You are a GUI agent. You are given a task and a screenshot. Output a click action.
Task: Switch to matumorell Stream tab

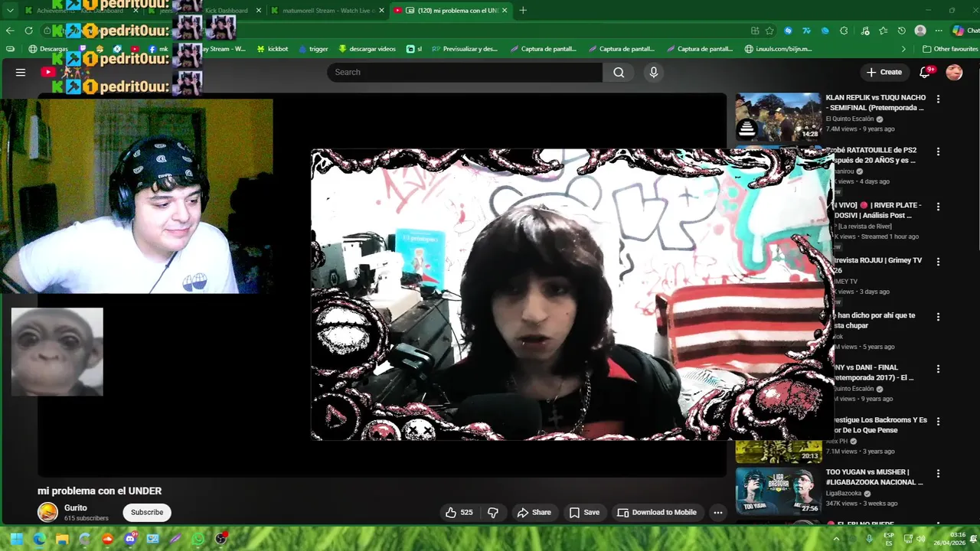pos(327,11)
